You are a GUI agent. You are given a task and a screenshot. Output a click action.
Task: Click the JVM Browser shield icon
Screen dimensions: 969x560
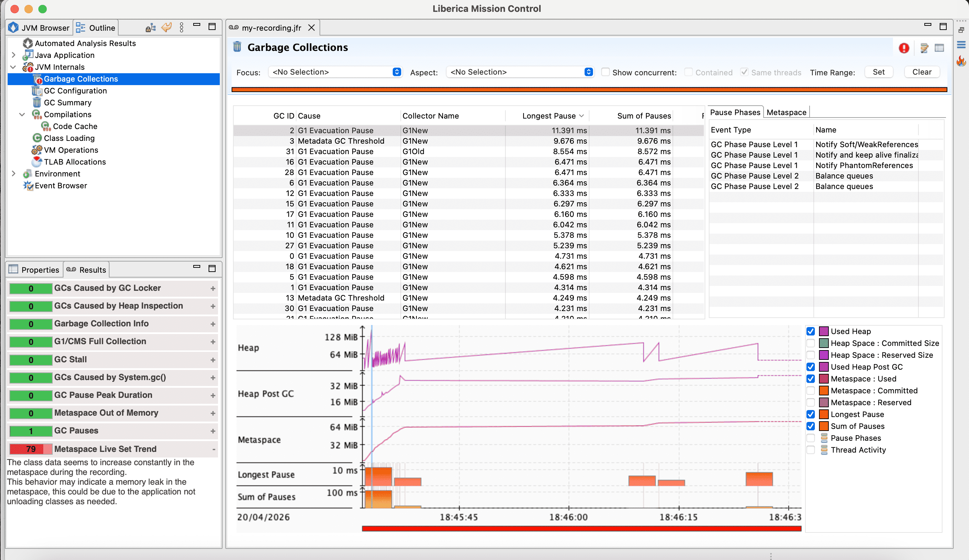[x=14, y=28]
